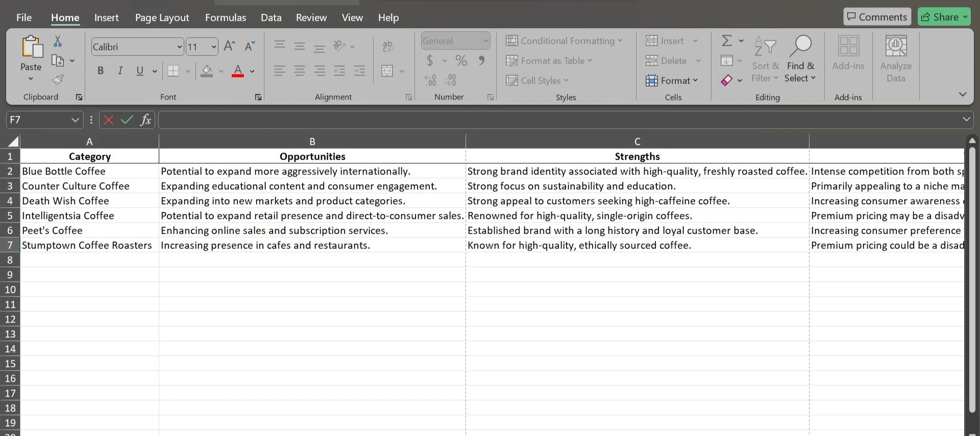The height and width of the screenshot is (436, 980).
Task: Click Increase Decimal icon
Action: tap(430, 80)
